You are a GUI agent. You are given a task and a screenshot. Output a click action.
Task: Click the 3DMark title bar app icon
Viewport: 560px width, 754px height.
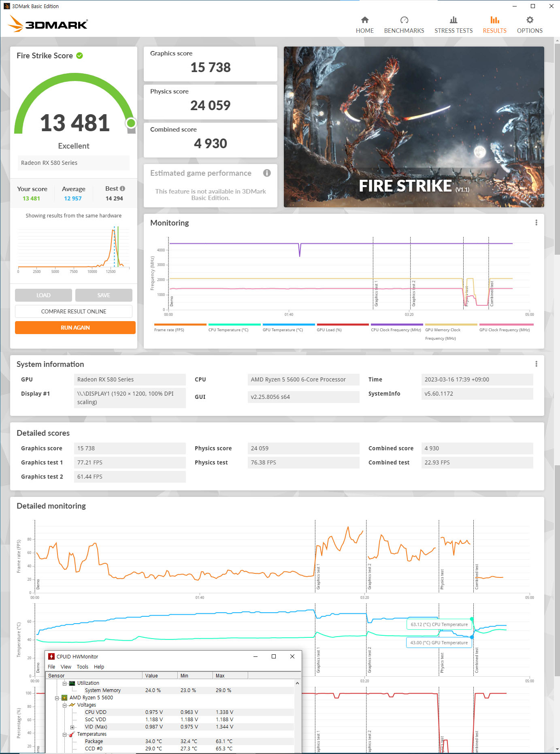tap(6, 6)
